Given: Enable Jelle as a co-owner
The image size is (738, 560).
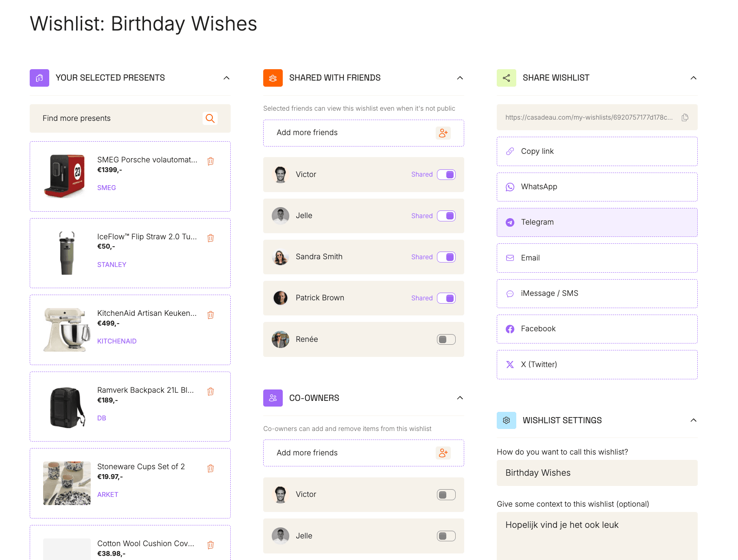Looking at the screenshot, I should click(x=446, y=536).
